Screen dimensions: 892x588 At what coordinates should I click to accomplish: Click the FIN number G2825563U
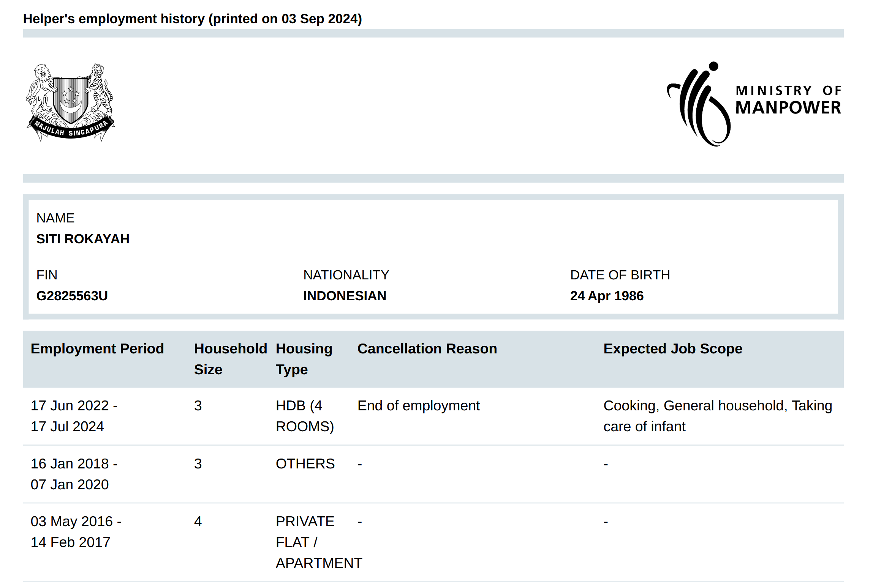72,296
